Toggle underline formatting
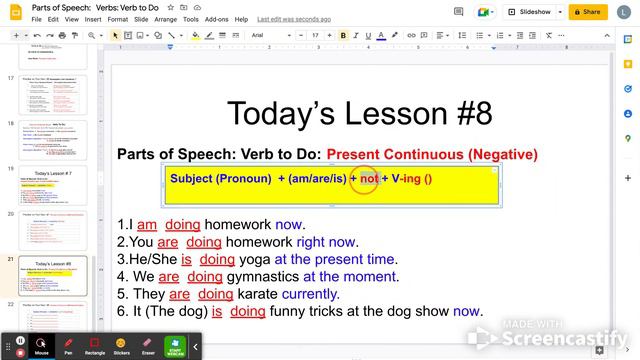 click(368, 36)
